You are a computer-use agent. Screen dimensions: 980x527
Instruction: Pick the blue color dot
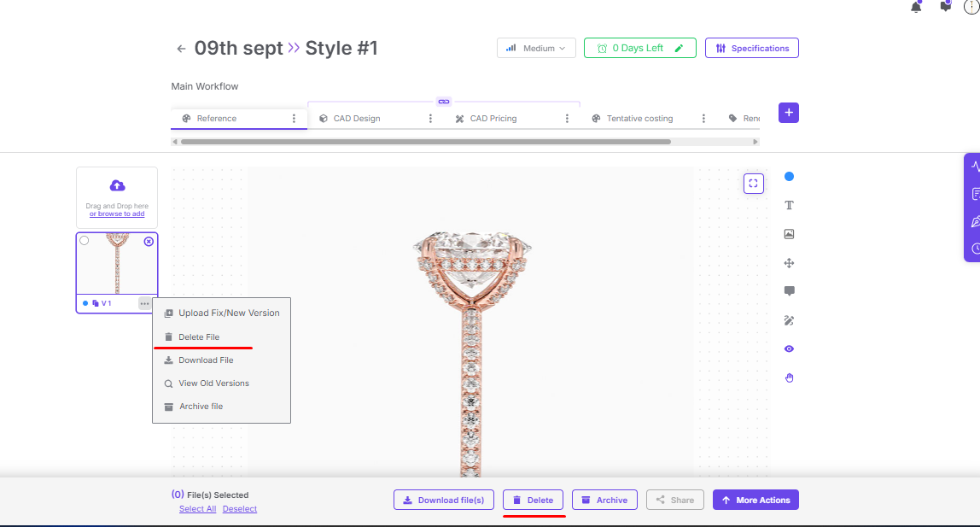(x=789, y=177)
